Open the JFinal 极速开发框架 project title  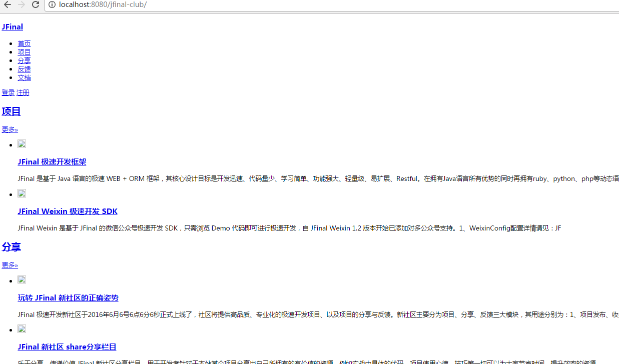52,162
